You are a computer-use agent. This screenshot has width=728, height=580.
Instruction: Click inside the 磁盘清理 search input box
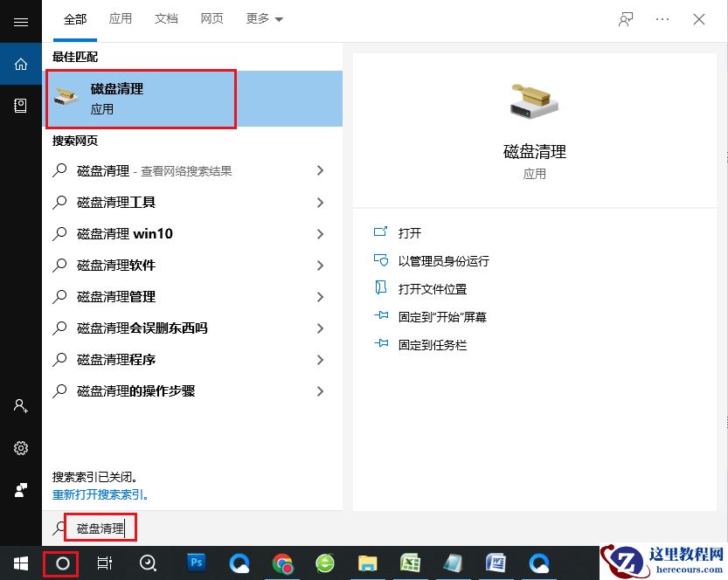point(101,527)
